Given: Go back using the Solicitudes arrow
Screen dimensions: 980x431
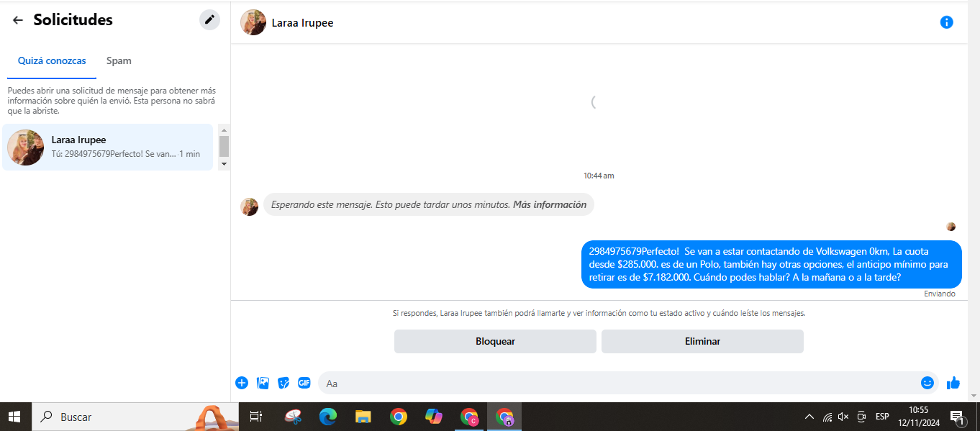Looking at the screenshot, I should (18, 20).
